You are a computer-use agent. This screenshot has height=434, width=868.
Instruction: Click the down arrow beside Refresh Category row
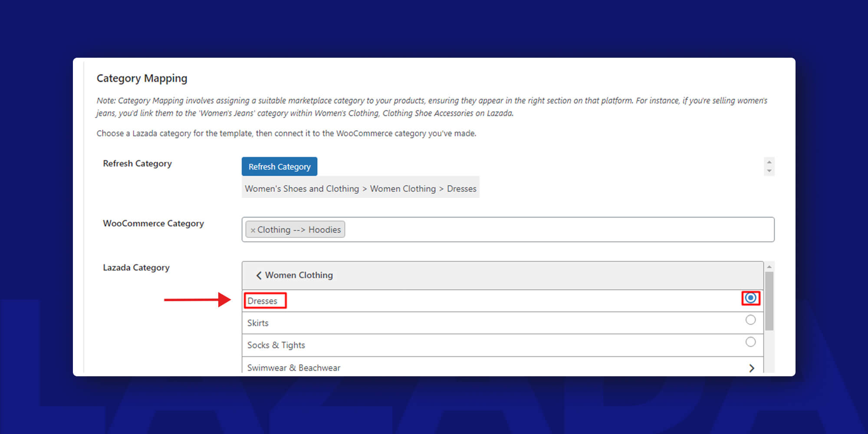pos(769,171)
